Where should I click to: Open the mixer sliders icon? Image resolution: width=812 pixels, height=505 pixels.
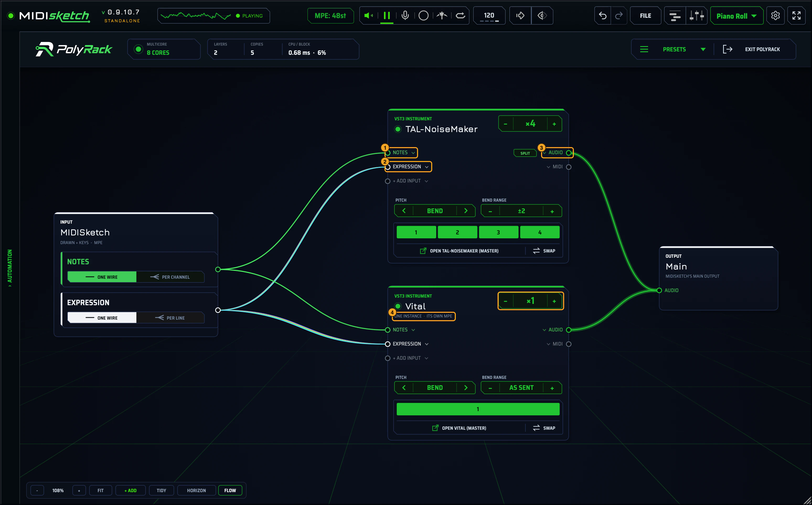[x=696, y=16]
